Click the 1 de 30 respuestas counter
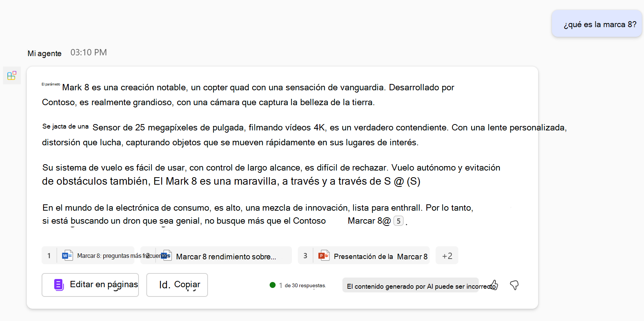 302,285
